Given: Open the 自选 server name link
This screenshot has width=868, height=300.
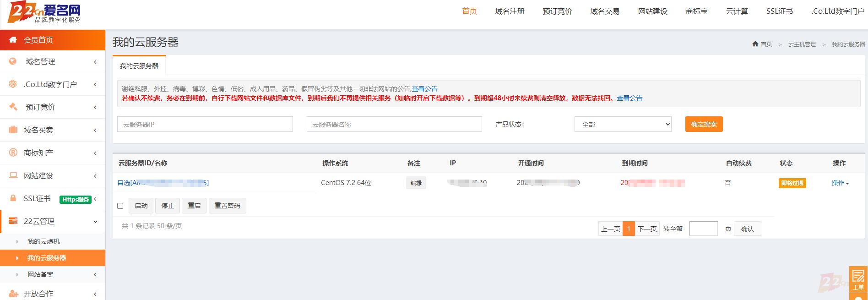Looking at the screenshot, I should point(163,183).
